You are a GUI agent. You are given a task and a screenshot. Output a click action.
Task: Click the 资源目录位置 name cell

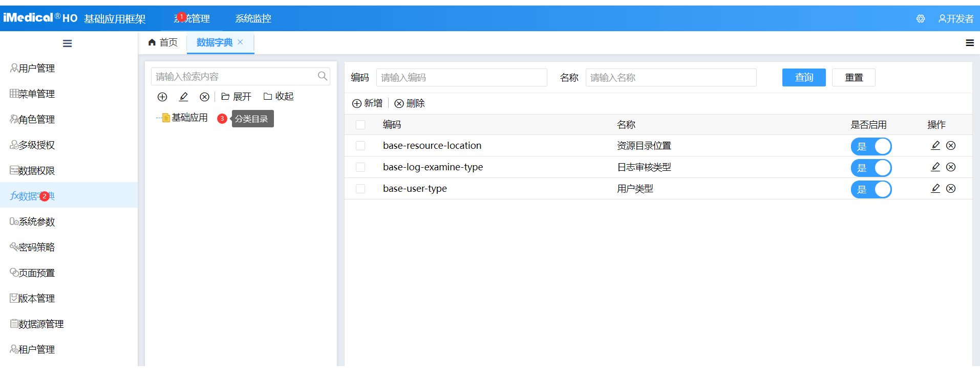[x=644, y=146]
